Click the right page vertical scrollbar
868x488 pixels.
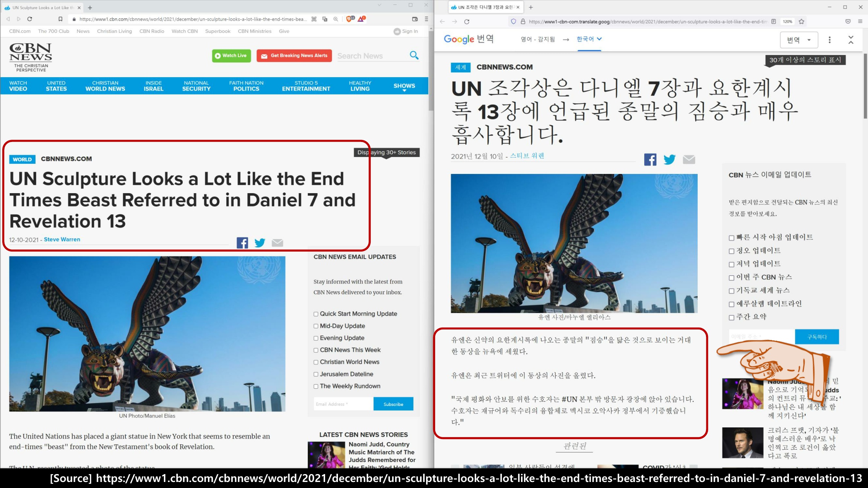click(x=865, y=86)
